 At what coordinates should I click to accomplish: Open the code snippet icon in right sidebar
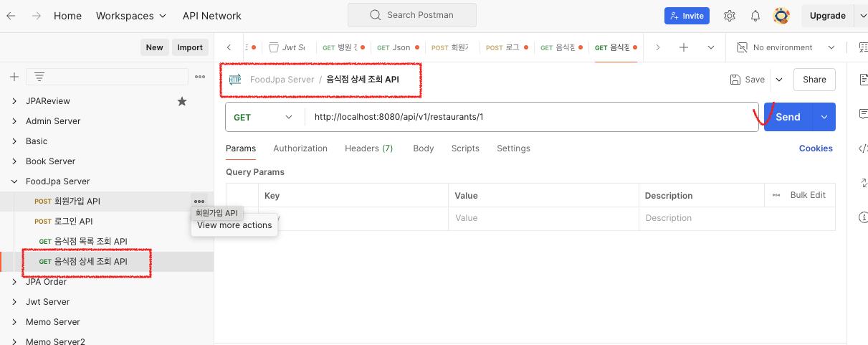coord(863,148)
